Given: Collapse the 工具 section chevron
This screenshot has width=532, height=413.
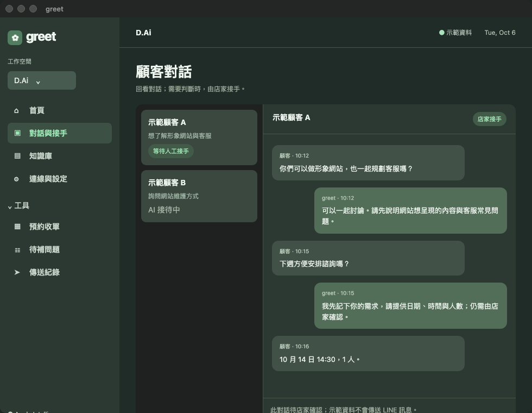Looking at the screenshot, I should point(10,207).
